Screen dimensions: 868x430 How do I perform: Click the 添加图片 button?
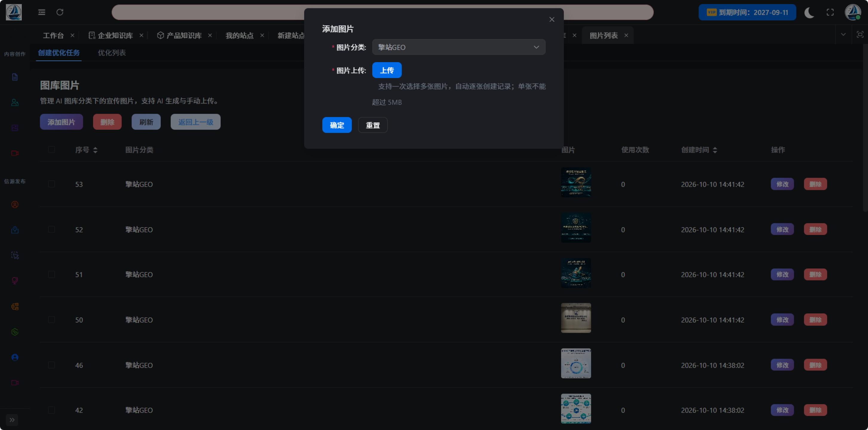(61, 122)
